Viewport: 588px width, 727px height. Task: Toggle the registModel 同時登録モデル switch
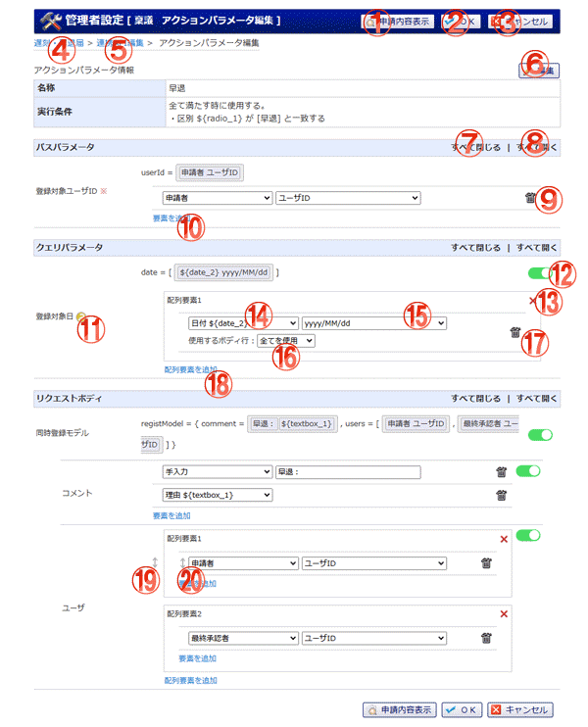pyautogui.click(x=540, y=435)
